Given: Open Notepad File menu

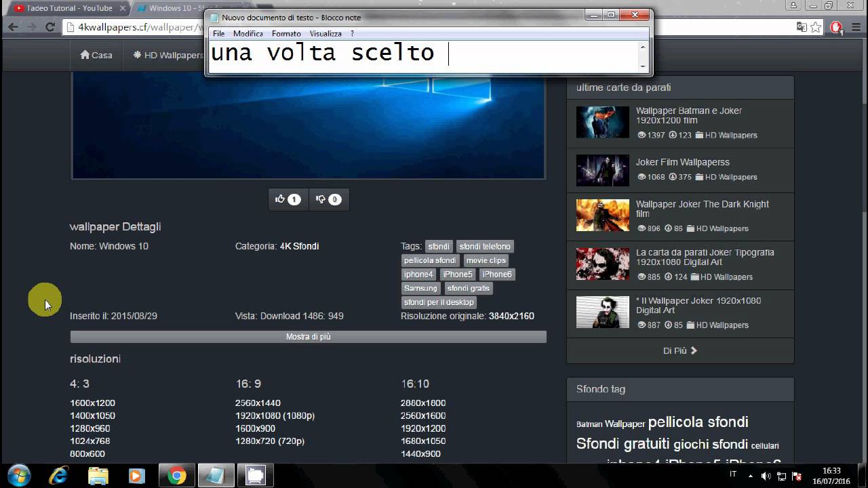Looking at the screenshot, I should [218, 33].
